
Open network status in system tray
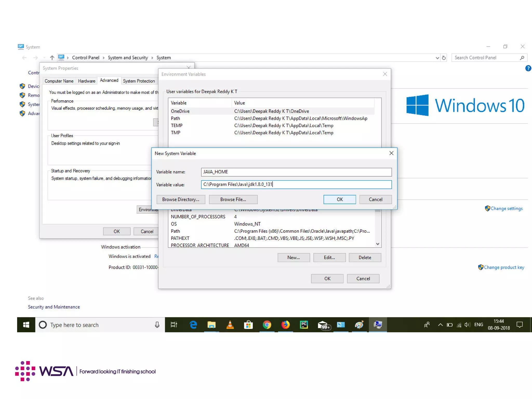(x=459, y=325)
